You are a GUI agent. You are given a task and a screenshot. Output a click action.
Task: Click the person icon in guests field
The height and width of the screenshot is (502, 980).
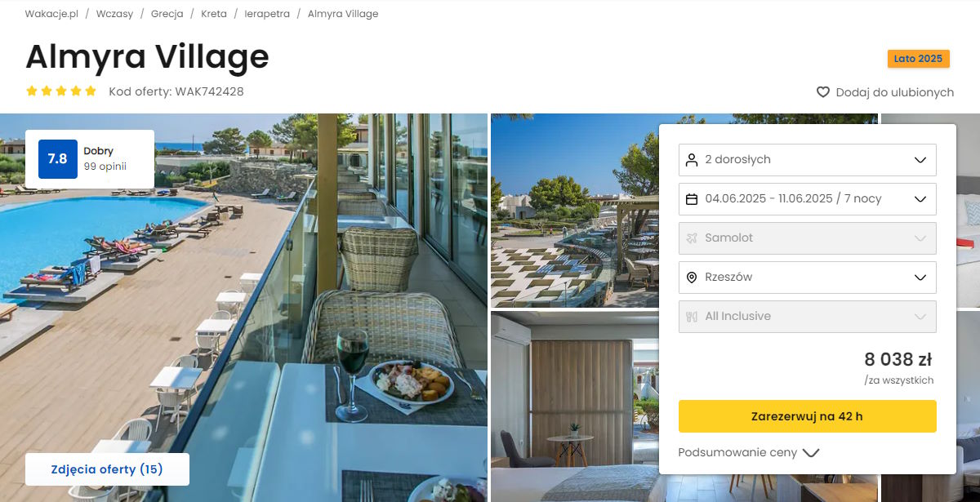tap(692, 159)
